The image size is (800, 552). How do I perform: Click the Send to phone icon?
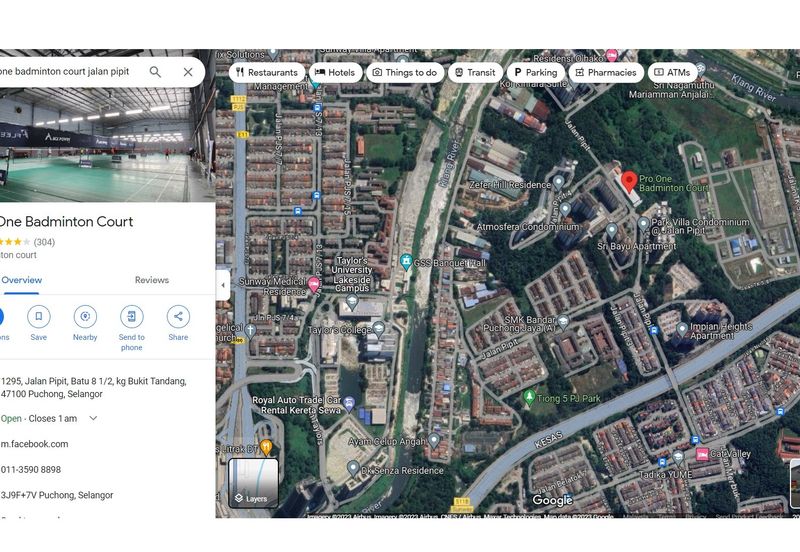click(131, 317)
